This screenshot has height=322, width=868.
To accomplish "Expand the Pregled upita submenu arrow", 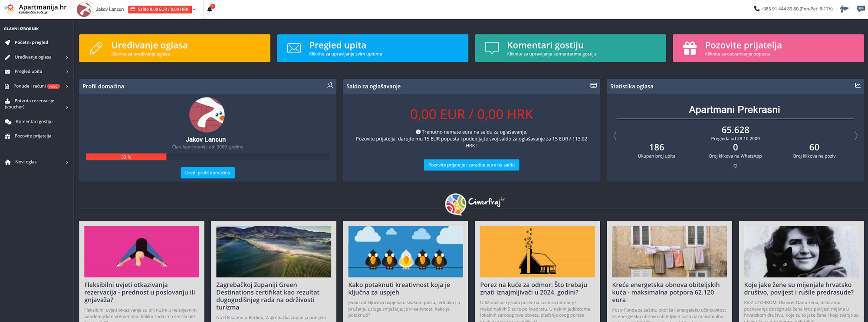I will (x=67, y=72).
